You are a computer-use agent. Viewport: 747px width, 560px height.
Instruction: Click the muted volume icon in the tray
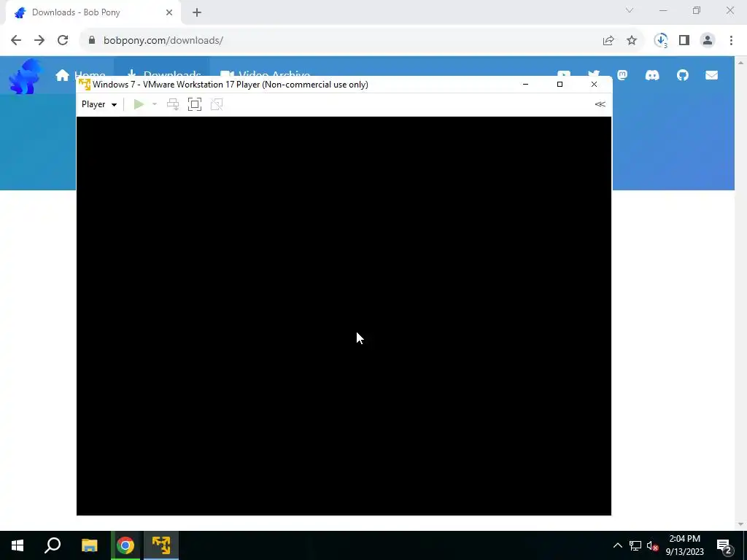point(653,545)
